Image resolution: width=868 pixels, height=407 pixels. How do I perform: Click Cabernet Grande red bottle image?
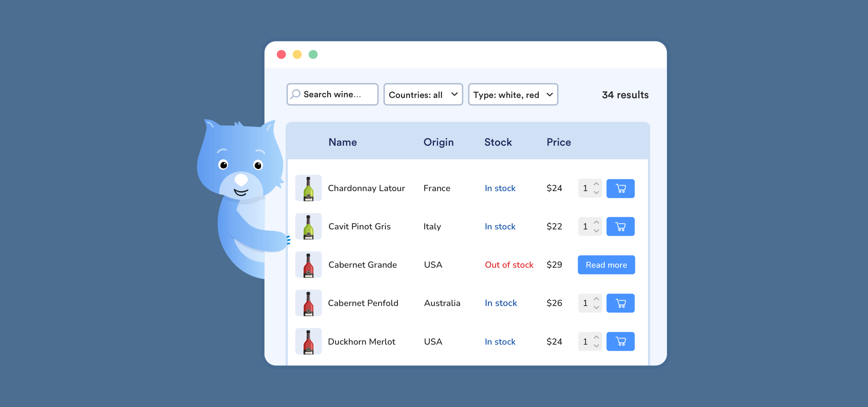point(308,265)
